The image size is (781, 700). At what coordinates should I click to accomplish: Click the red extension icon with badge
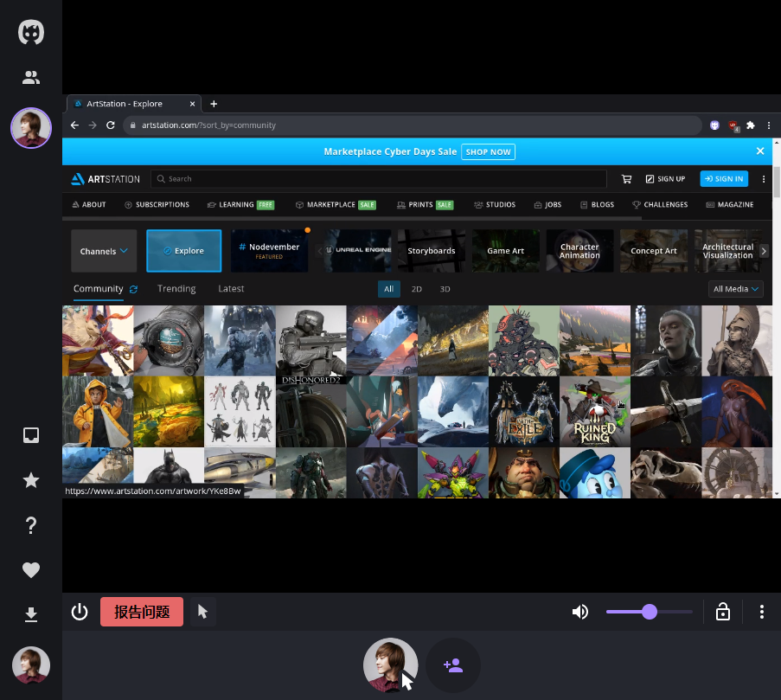click(x=733, y=125)
